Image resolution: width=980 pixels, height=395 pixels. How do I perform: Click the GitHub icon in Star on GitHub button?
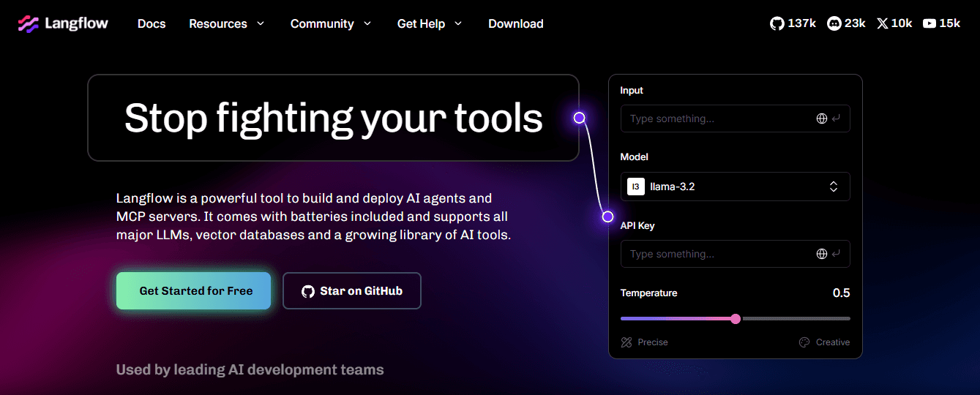[x=308, y=291]
